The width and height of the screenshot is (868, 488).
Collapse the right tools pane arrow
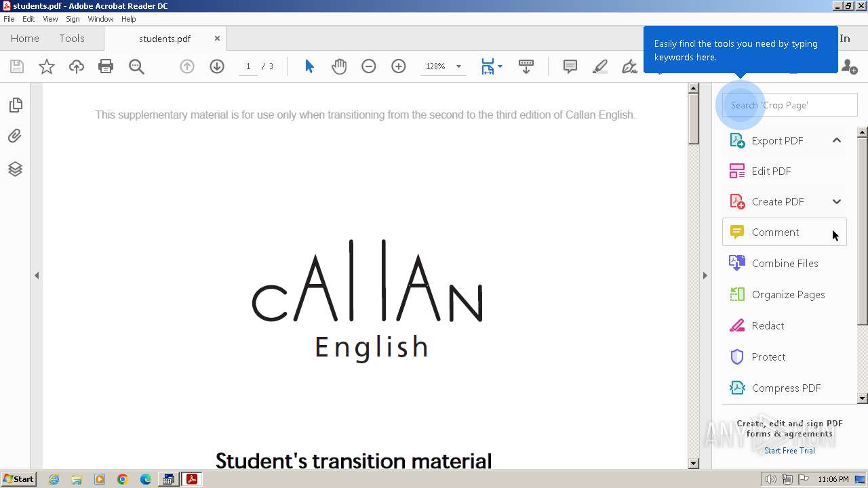[705, 275]
